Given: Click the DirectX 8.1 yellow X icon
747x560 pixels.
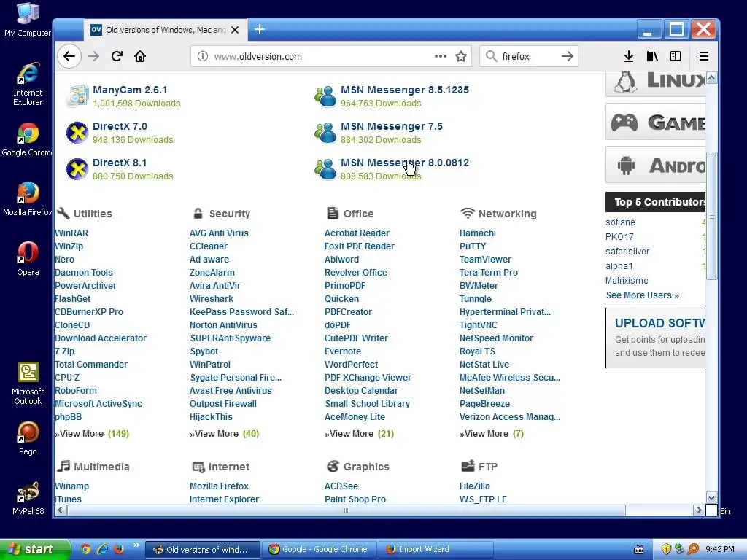Looking at the screenshot, I should 77,169.
